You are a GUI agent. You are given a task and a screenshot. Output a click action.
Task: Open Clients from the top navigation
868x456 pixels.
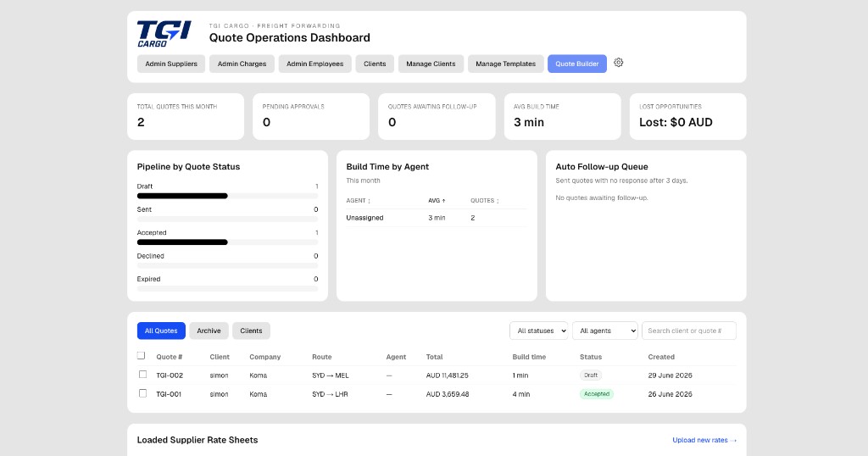pos(375,64)
